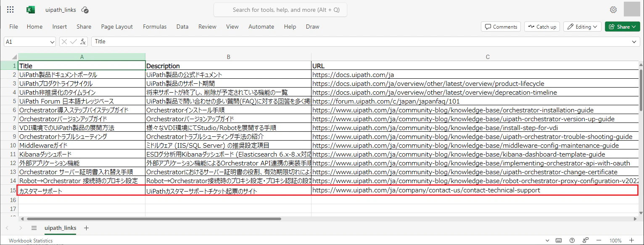Open the feedback icon in status bar

point(586,240)
